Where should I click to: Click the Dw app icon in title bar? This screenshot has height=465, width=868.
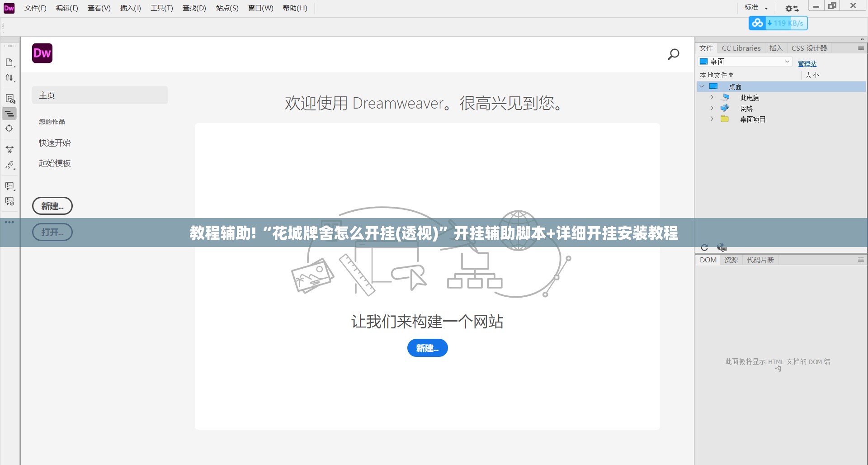[9, 8]
